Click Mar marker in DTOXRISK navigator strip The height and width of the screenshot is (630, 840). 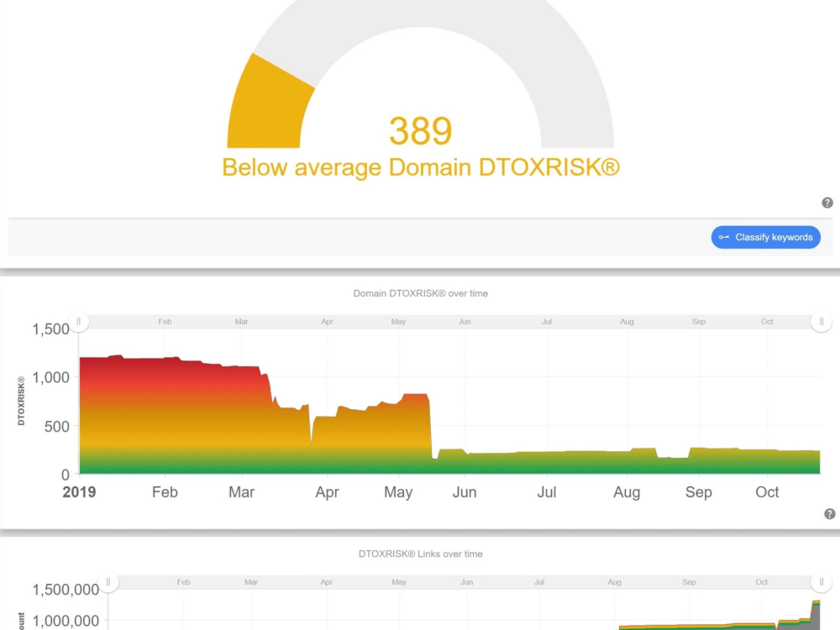242,322
